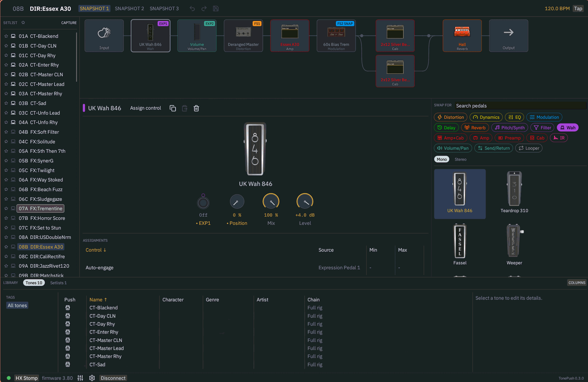Viewport: 588px width, 382px height.
Task: Click the Disconnect button
Action: pos(113,378)
